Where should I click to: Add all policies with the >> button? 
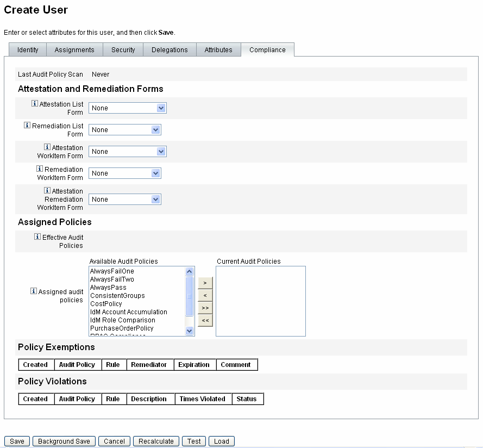click(x=205, y=308)
